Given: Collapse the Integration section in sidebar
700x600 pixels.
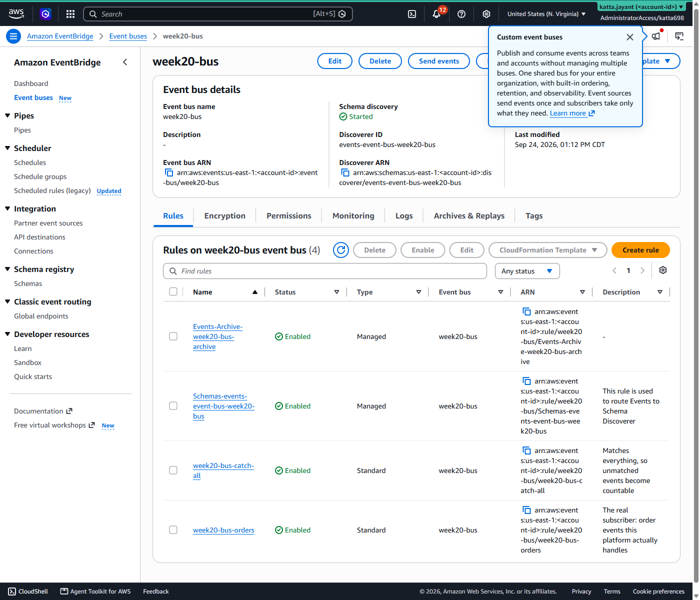Looking at the screenshot, I should 7,208.
